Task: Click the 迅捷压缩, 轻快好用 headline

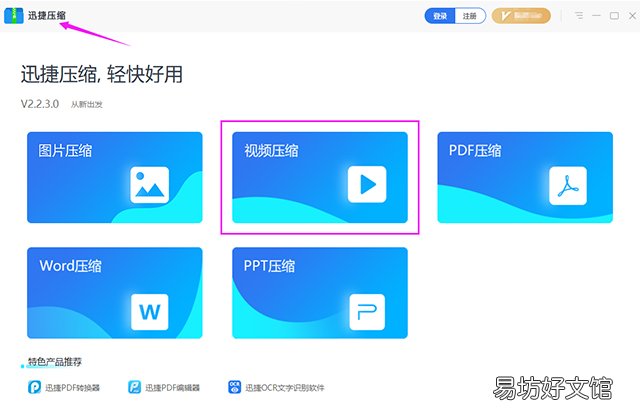Action: click(102, 74)
